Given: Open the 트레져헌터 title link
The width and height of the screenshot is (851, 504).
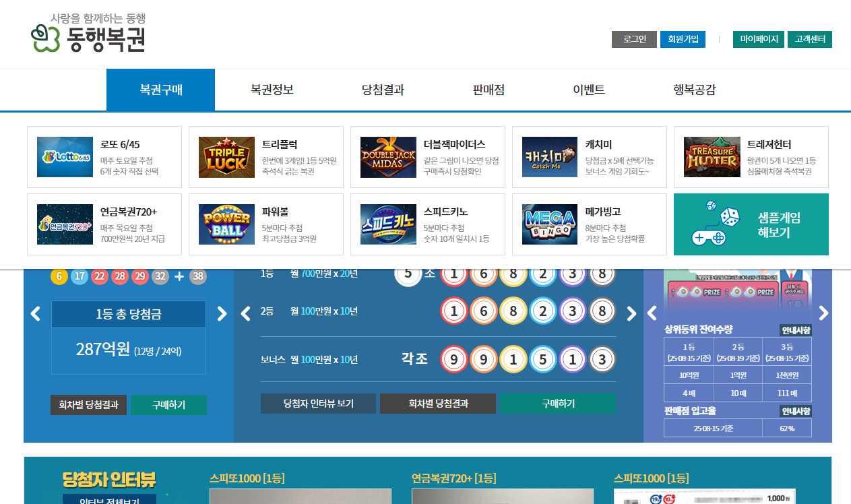Looking at the screenshot, I should pos(769,144).
